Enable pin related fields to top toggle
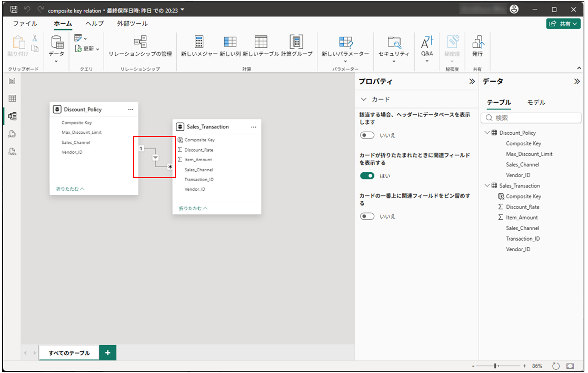The width and height of the screenshot is (588, 373). coord(367,217)
